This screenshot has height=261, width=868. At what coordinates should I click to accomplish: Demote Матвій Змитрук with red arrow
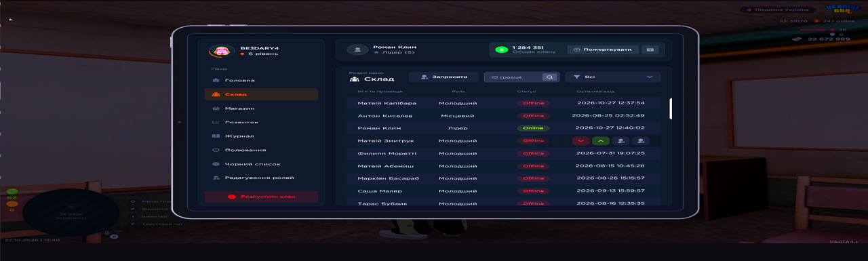580,141
